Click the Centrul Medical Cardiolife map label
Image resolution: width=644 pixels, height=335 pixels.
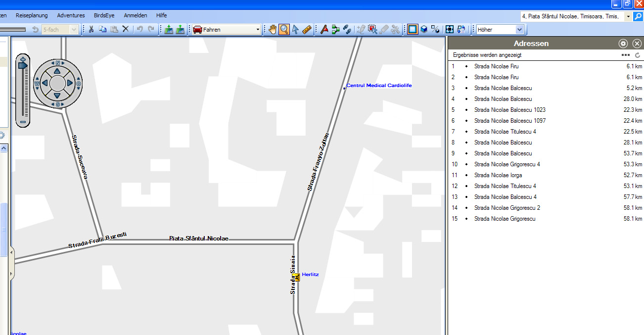tap(379, 86)
